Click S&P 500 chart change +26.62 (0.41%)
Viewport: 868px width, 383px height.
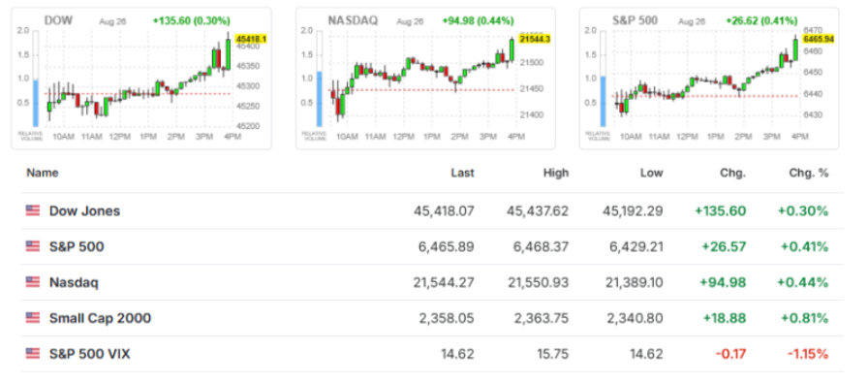pyautogui.click(x=761, y=21)
